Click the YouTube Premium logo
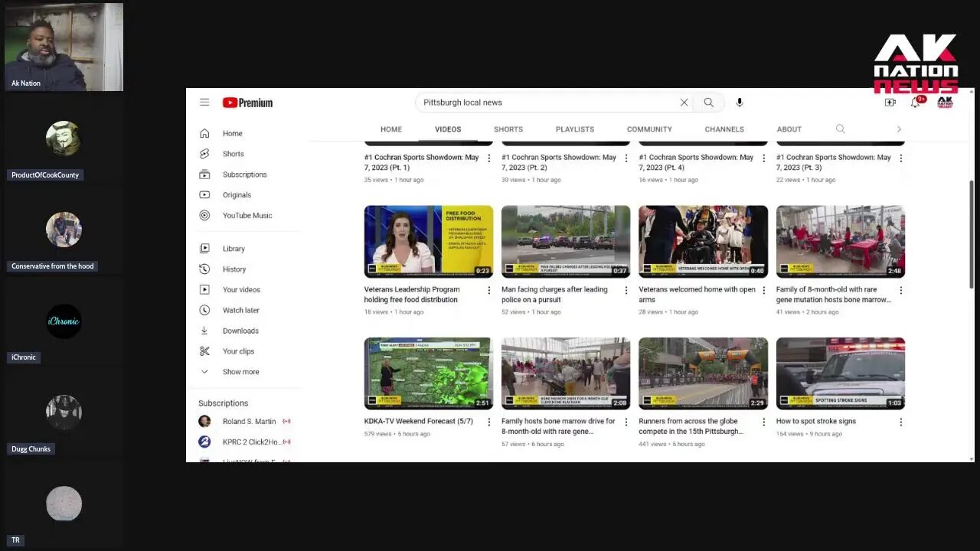 click(x=247, y=103)
